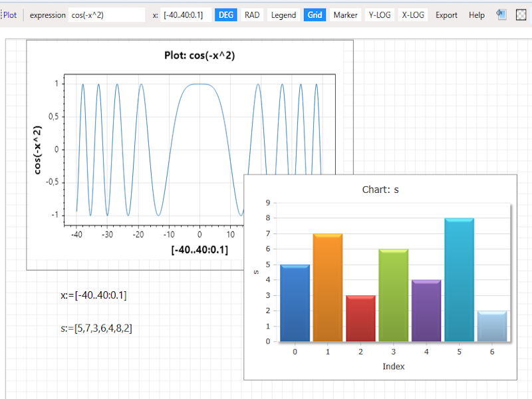Click the transparent background checker icon
This screenshot has height=399, width=532.
coord(521,15)
